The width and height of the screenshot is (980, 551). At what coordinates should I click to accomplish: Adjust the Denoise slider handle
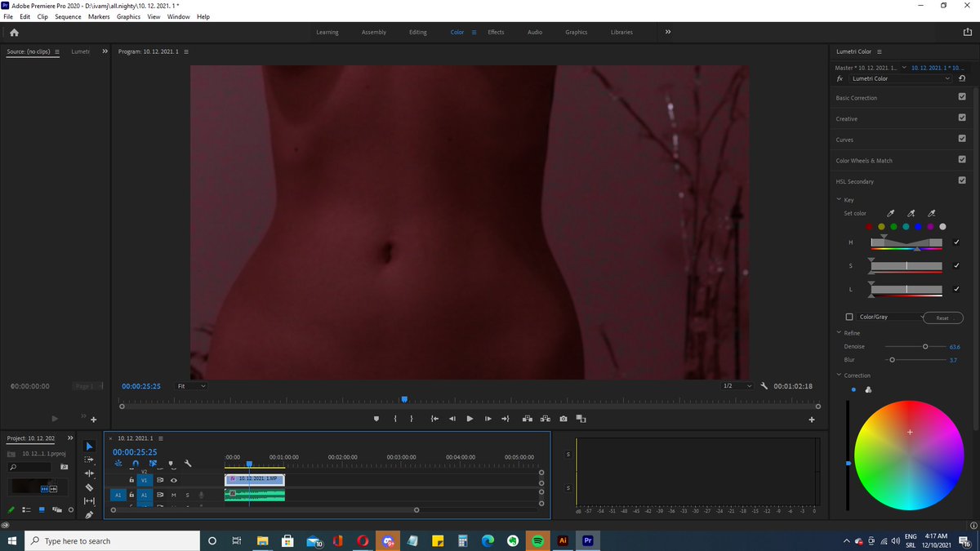[x=925, y=346]
